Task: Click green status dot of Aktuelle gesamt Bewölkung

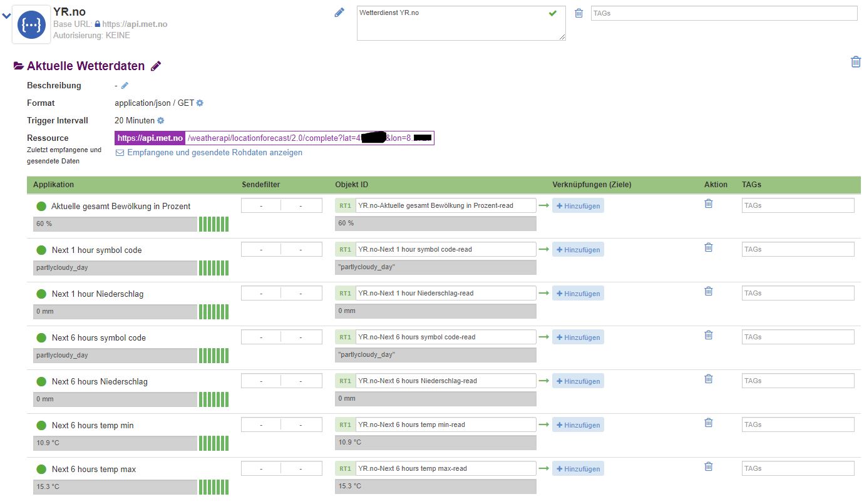Action: pyautogui.click(x=41, y=206)
